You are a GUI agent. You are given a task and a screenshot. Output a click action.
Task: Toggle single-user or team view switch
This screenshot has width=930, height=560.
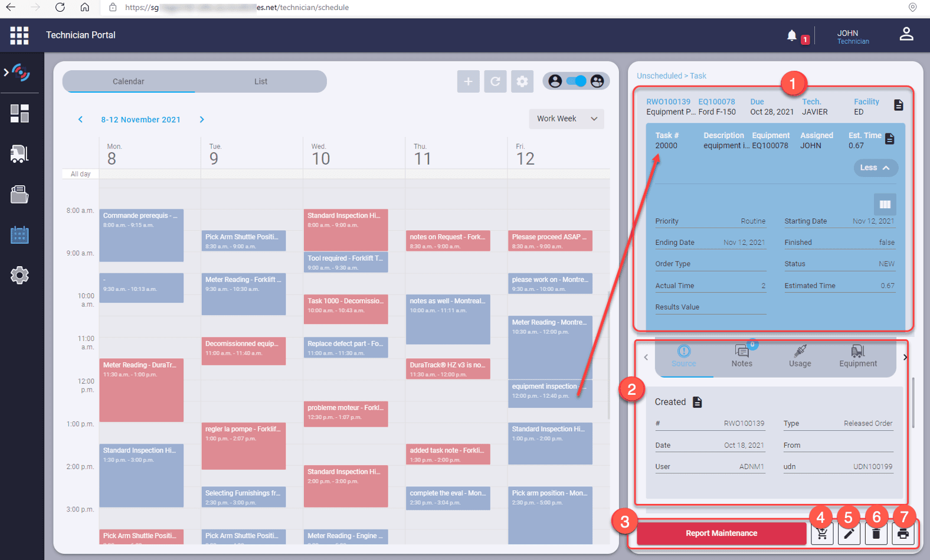tap(576, 81)
